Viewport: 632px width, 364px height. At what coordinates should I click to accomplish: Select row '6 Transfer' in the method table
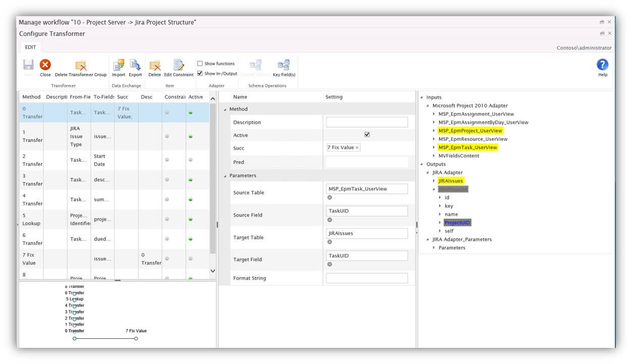coord(114,239)
